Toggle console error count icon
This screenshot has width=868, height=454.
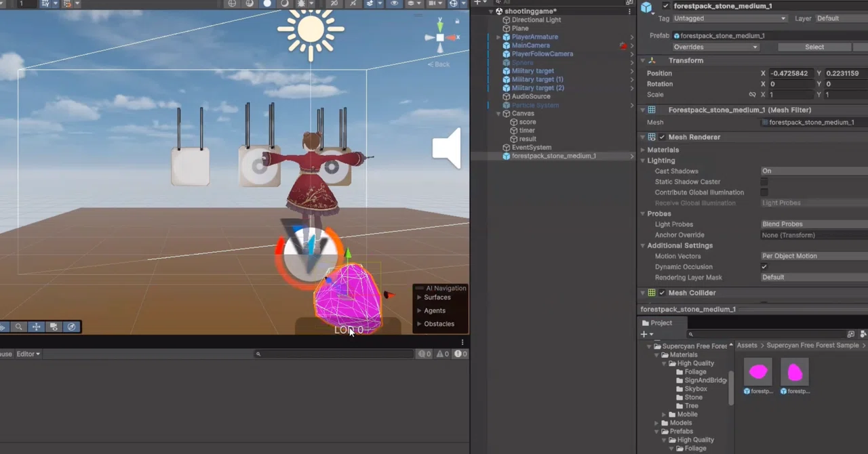(425, 354)
